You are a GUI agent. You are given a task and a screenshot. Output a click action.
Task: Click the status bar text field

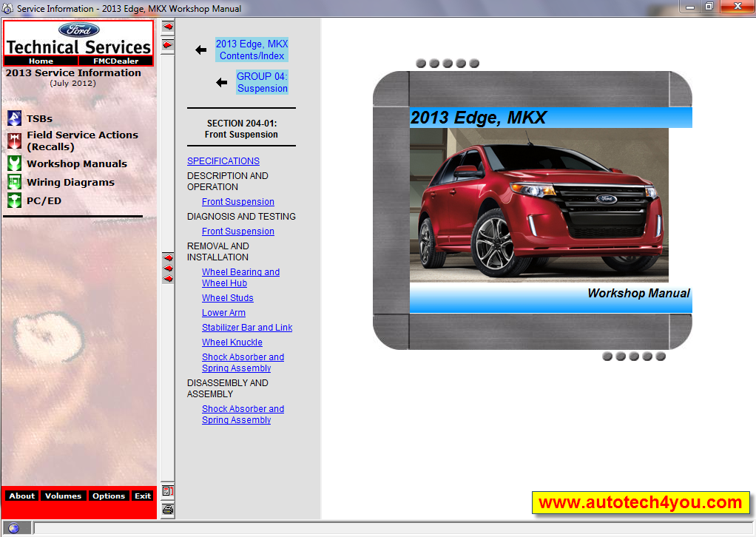392,528
